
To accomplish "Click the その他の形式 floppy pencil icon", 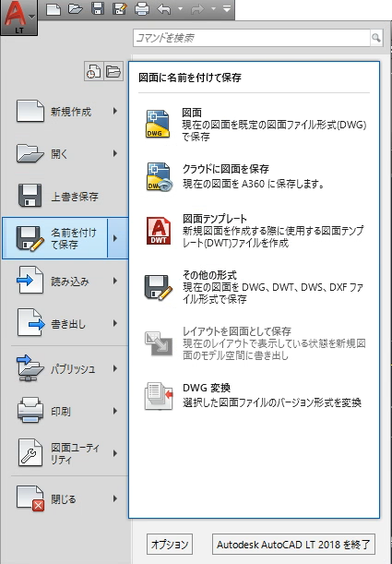I will (159, 287).
